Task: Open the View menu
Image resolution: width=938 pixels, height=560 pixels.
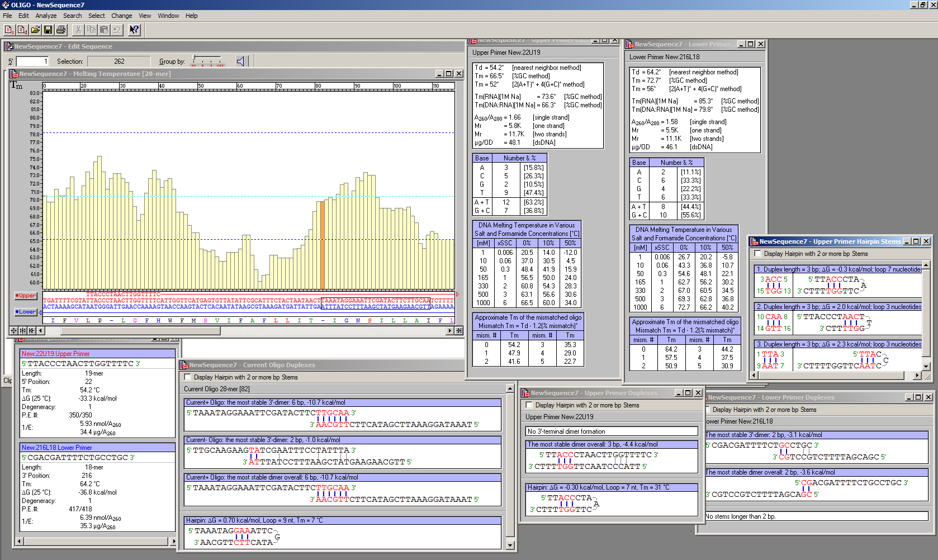Action: (145, 16)
